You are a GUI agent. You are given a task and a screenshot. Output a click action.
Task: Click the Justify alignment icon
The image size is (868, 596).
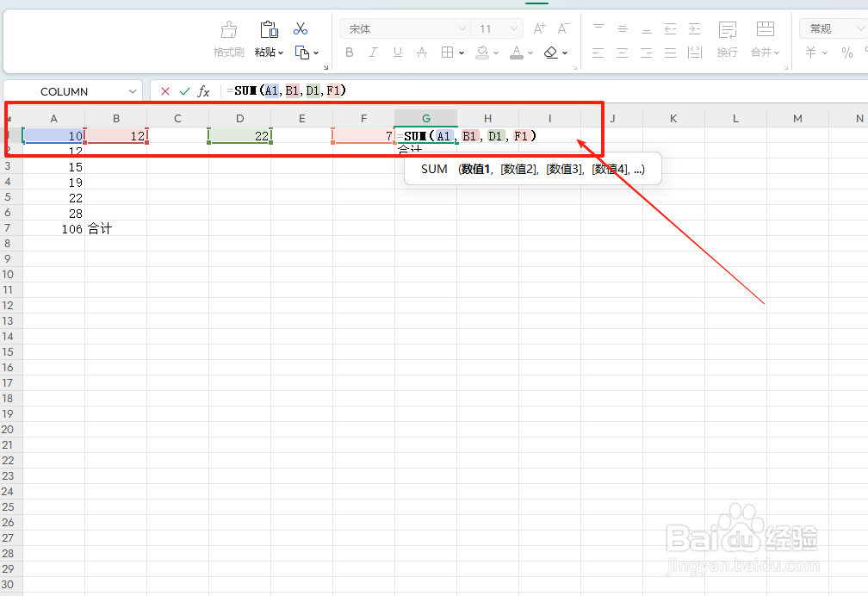coord(670,53)
